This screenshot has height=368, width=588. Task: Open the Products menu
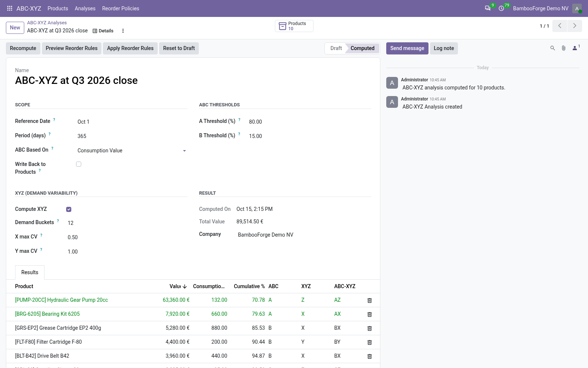tap(58, 8)
